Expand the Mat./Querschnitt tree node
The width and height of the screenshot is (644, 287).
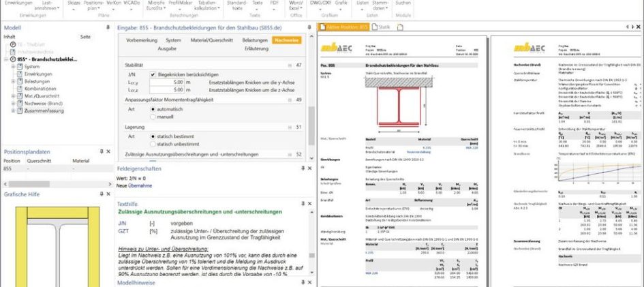pyautogui.click(x=13, y=96)
